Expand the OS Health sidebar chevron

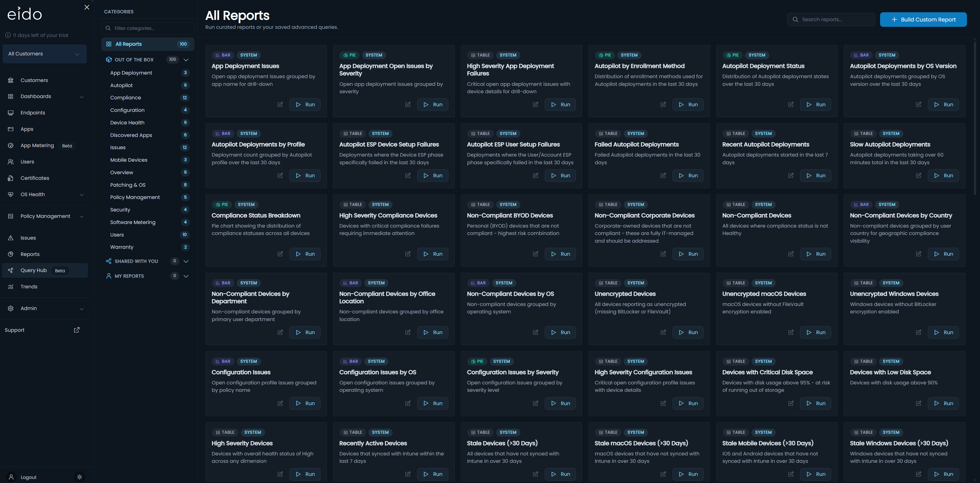[x=82, y=195]
